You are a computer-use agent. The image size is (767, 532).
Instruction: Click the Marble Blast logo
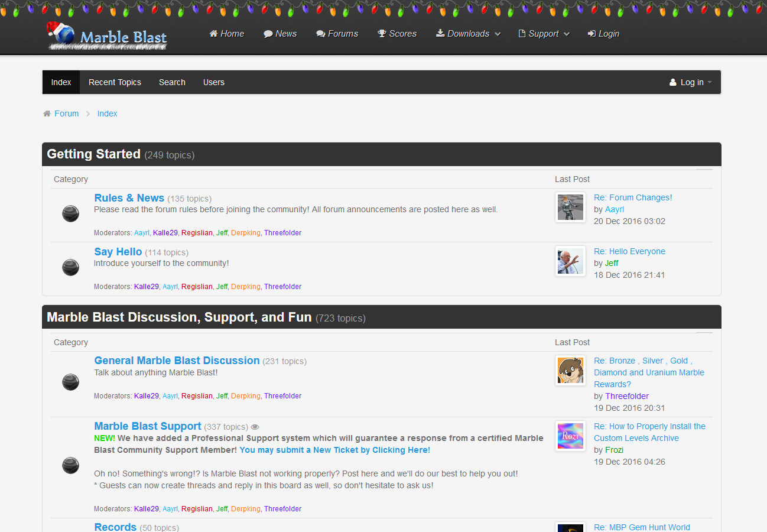(107, 35)
